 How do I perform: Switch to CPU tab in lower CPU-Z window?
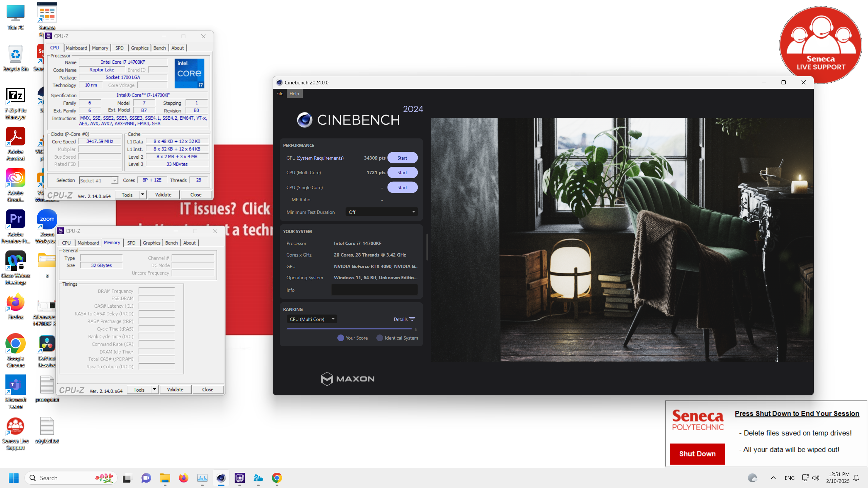pyautogui.click(x=66, y=243)
